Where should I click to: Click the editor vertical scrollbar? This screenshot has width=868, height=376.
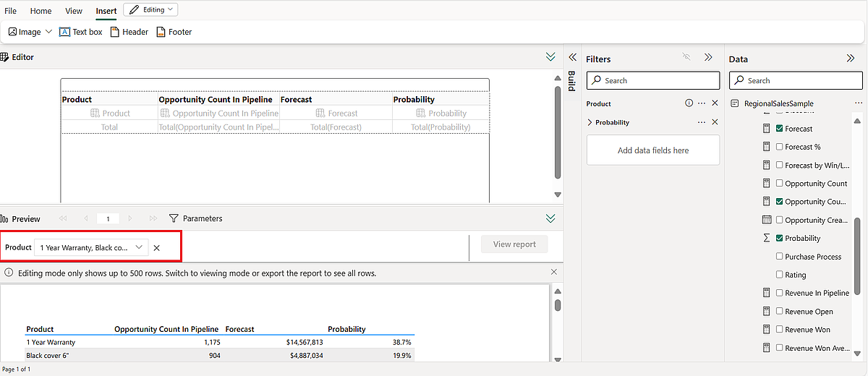pyautogui.click(x=557, y=132)
